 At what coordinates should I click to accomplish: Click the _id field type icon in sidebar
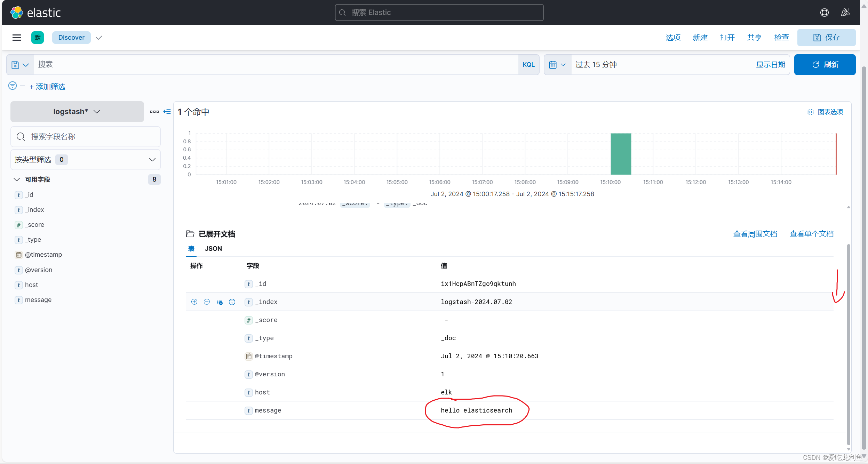[19, 195]
